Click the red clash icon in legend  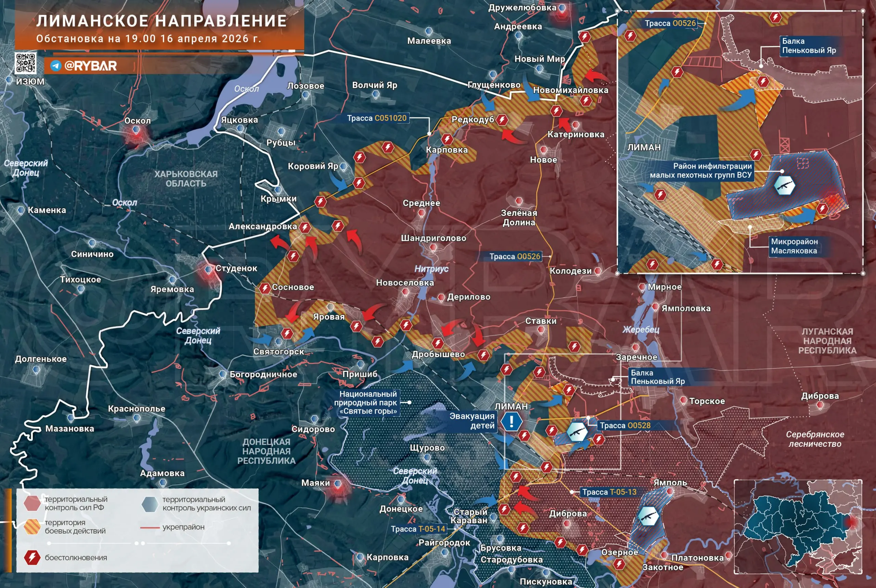pos(32,557)
